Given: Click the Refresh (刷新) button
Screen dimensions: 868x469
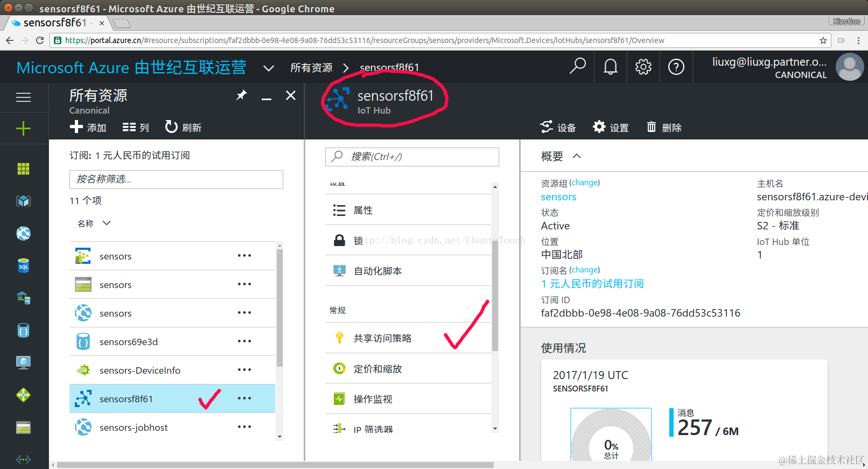Looking at the screenshot, I should coord(183,127).
